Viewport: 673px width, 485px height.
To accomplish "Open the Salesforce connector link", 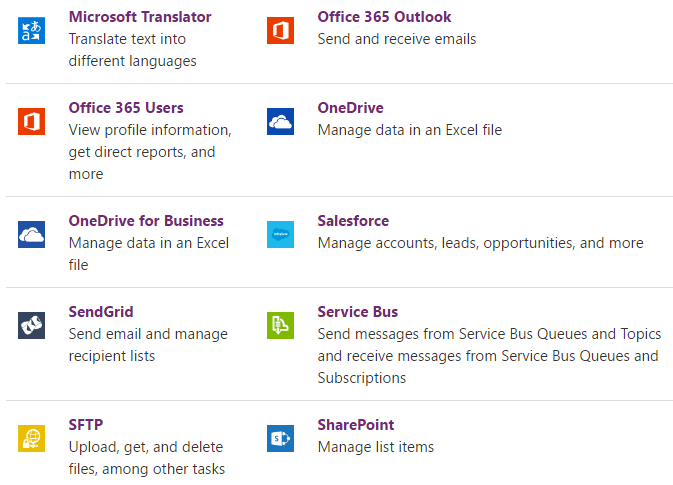I will (x=353, y=221).
